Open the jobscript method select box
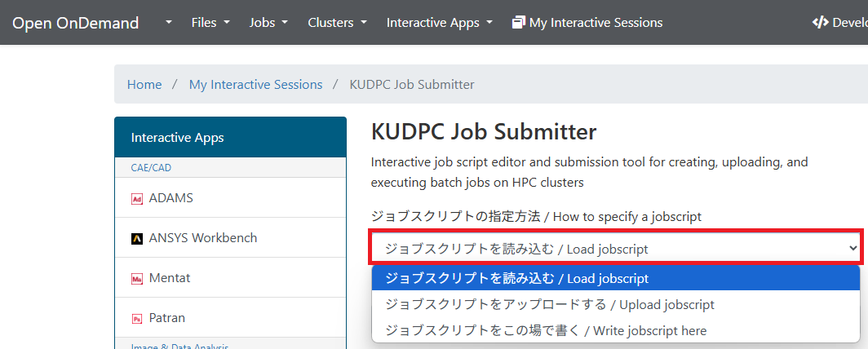The width and height of the screenshot is (868, 349). coord(616,249)
